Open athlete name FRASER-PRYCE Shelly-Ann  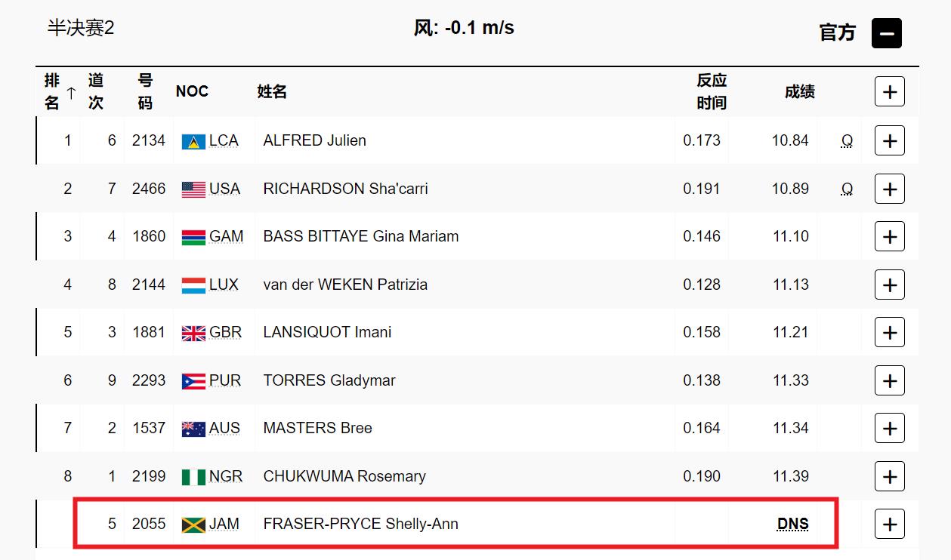(x=361, y=524)
